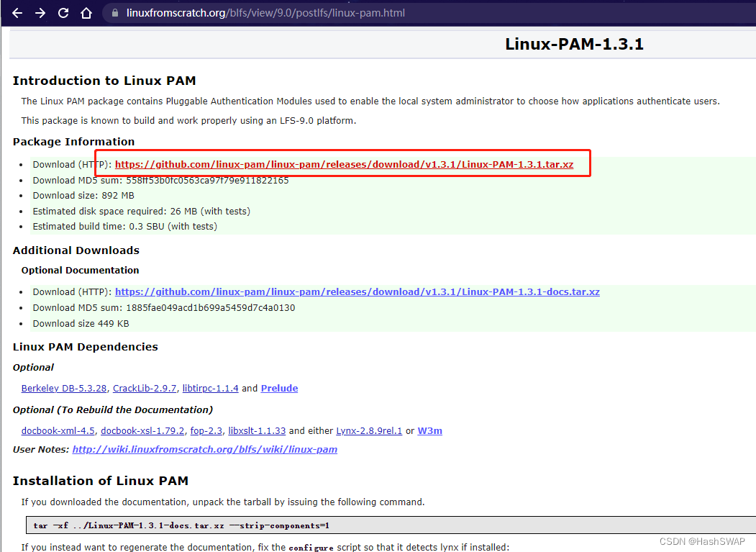
Task: Open the browser home page icon
Action: [x=86, y=13]
